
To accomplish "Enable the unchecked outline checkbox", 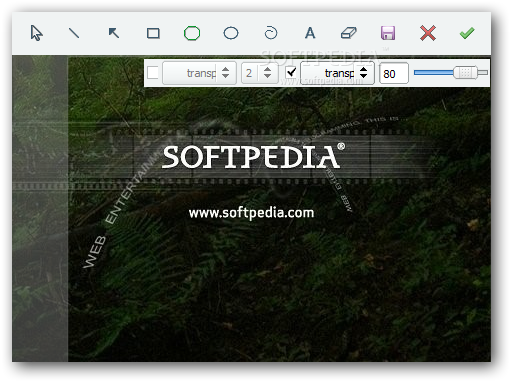I will pos(153,73).
